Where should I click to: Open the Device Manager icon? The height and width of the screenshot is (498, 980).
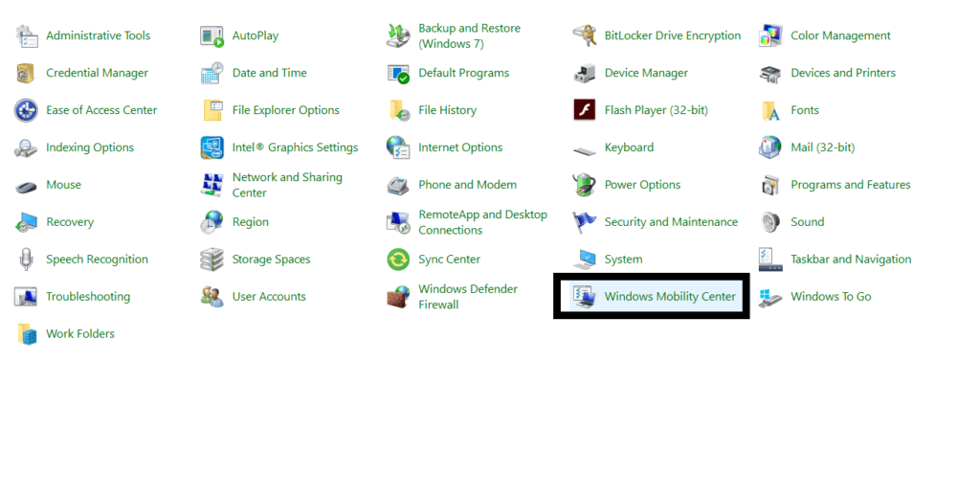[585, 73]
